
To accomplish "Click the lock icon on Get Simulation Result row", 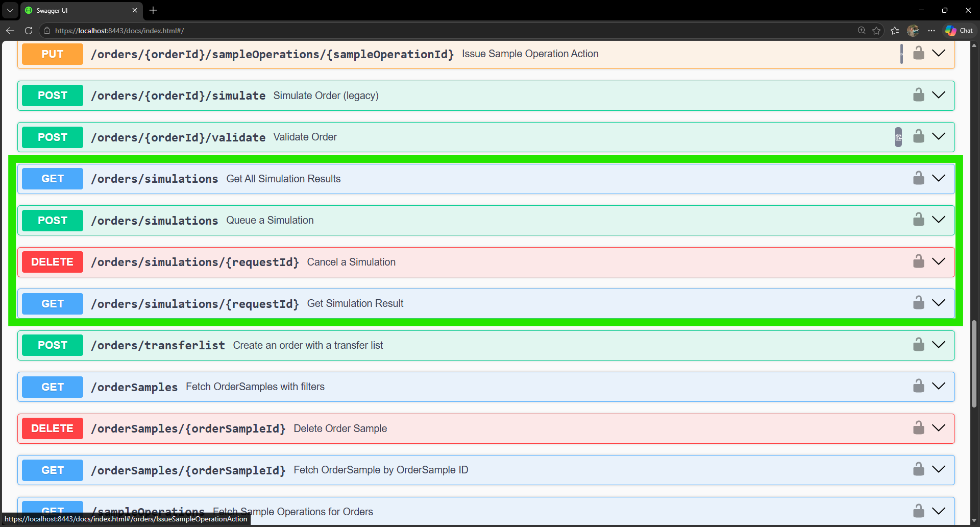I will [x=919, y=303].
